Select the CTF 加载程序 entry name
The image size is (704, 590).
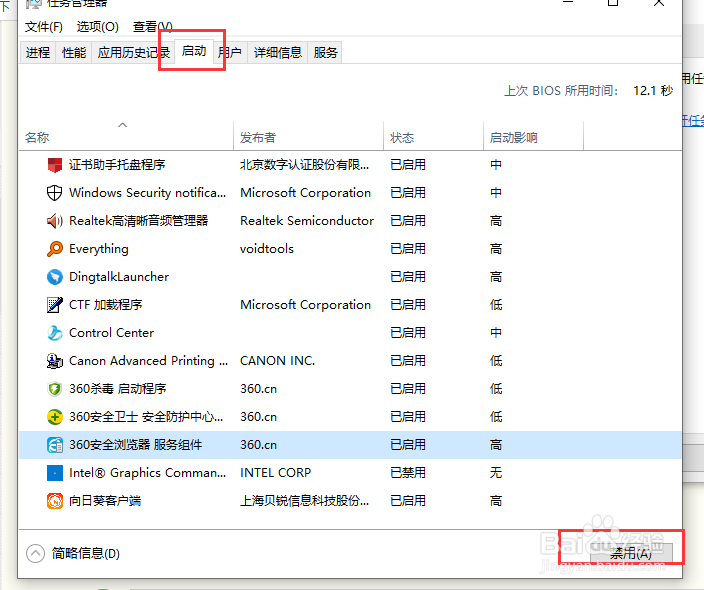click(106, 304)
